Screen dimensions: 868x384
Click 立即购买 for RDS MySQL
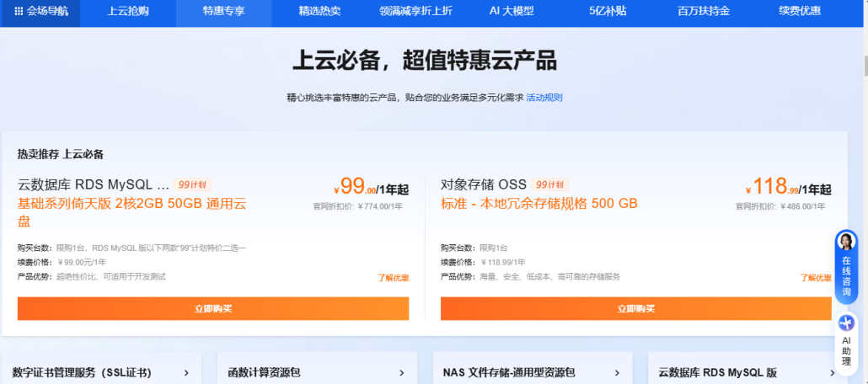tap(213, 309)
